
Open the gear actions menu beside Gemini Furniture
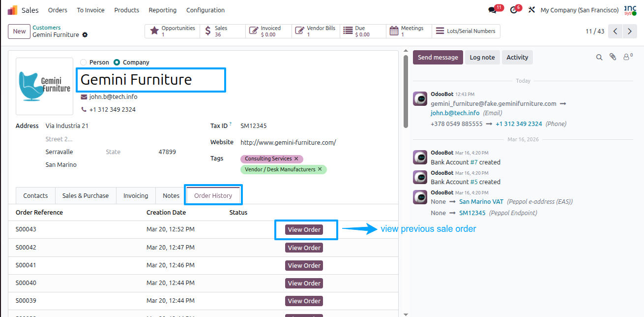point(85,35)
